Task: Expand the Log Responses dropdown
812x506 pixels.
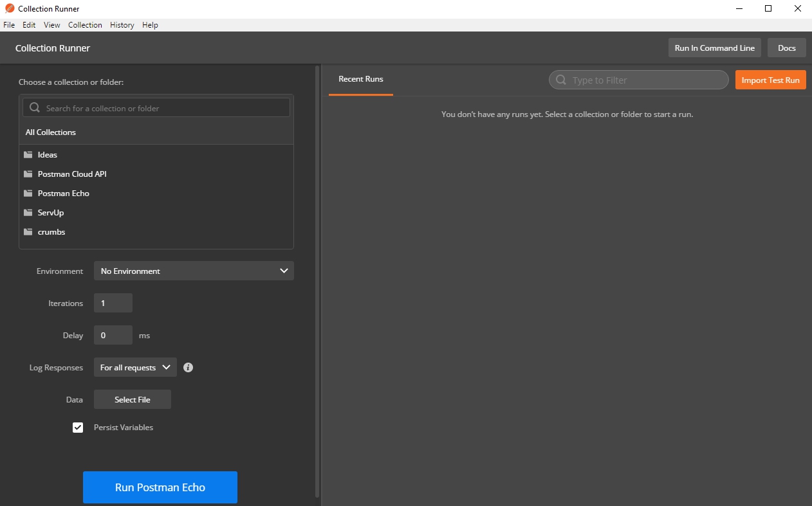Action: (x=135, y=368)
